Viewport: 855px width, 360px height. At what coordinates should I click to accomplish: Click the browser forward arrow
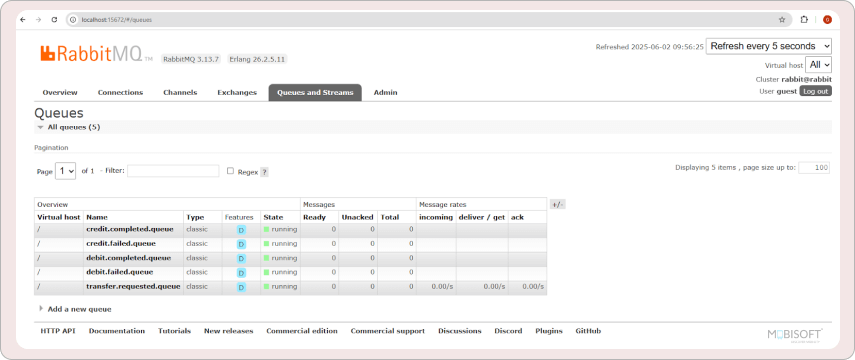point(38,20)
